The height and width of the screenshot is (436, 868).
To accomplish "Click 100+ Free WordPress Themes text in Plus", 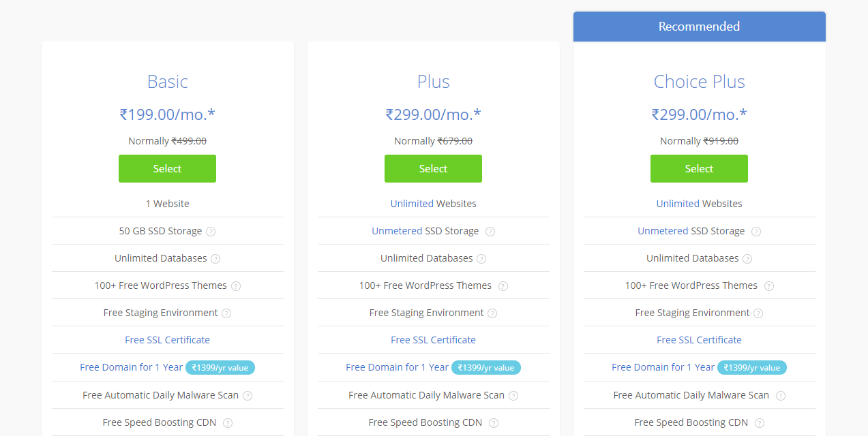I will pos(425,285).
